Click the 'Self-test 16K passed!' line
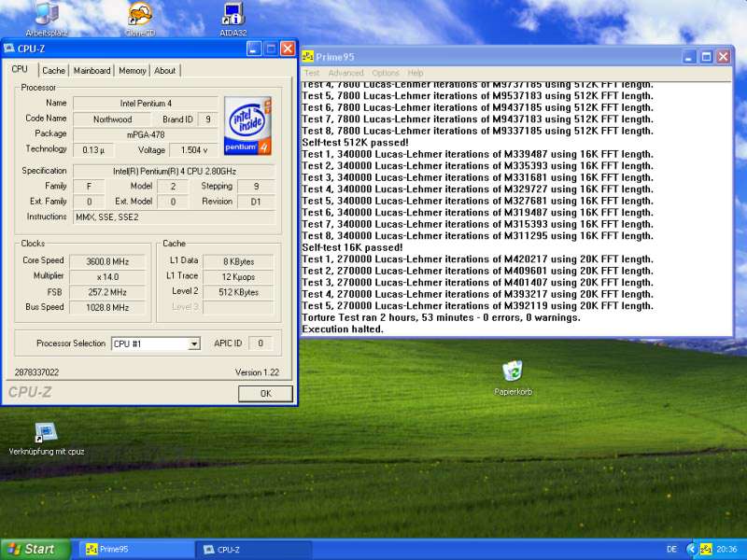Viewport: 747px width, 560px height. 352,247
